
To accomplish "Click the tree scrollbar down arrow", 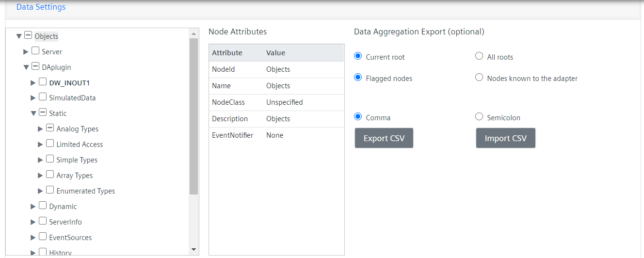I will pyautogui.click(x=193, y=249).
